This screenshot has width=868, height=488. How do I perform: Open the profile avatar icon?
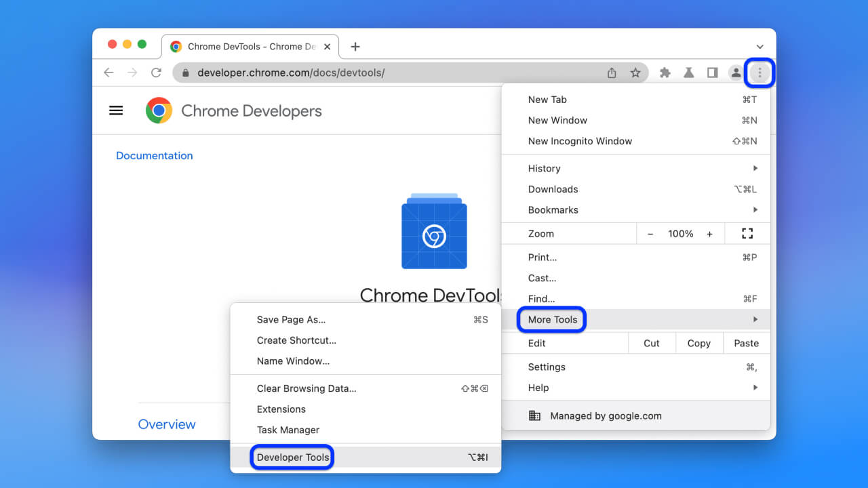click(x=736, y=73)
